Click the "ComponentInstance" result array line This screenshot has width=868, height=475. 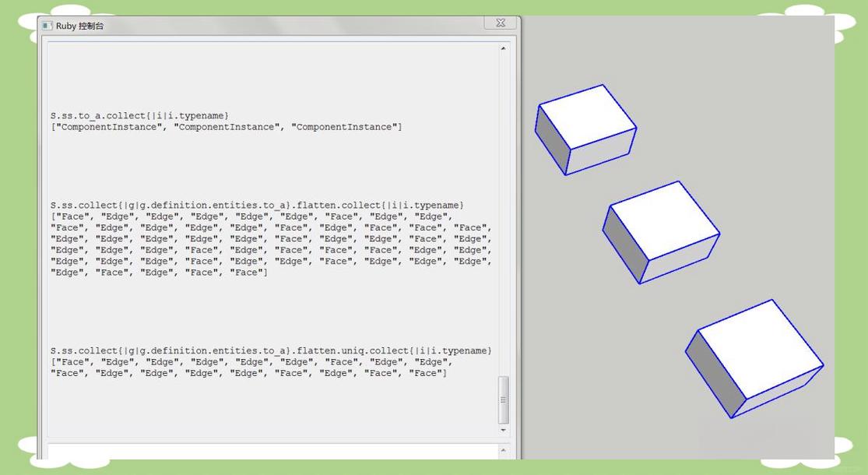(227, 127)
